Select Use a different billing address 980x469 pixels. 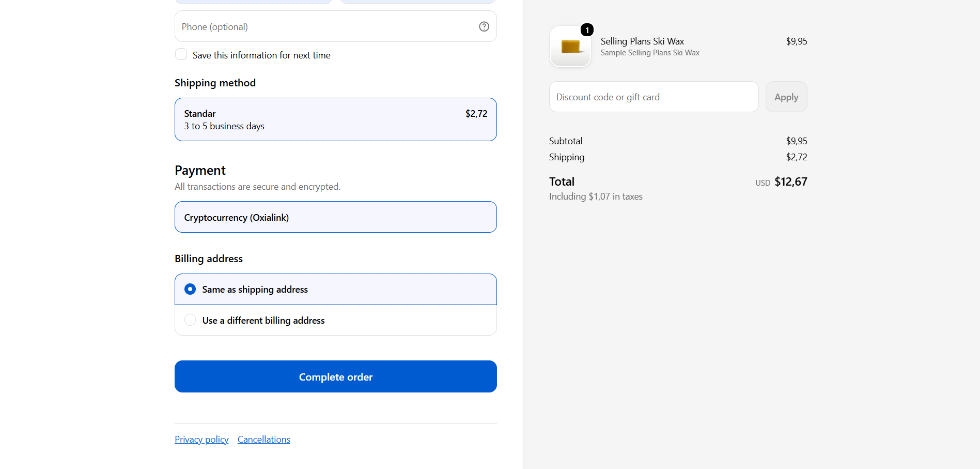pos(336,320)
